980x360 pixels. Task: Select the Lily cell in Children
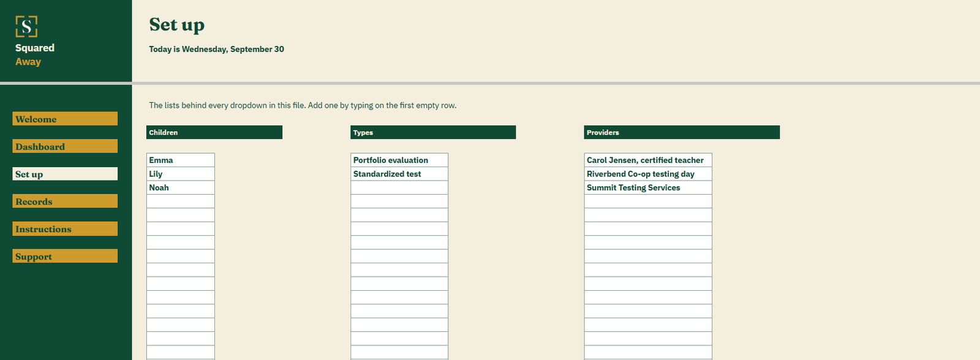coord(181,174)
